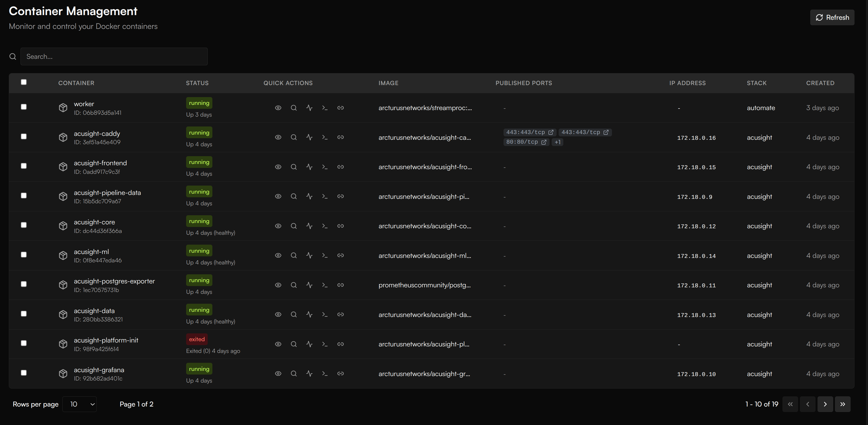Sort by the CONTAINER column header

(76, 83)
